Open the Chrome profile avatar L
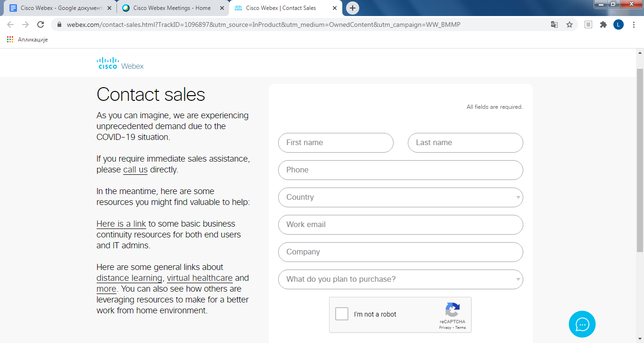644x343 pixels. (619, 24)
